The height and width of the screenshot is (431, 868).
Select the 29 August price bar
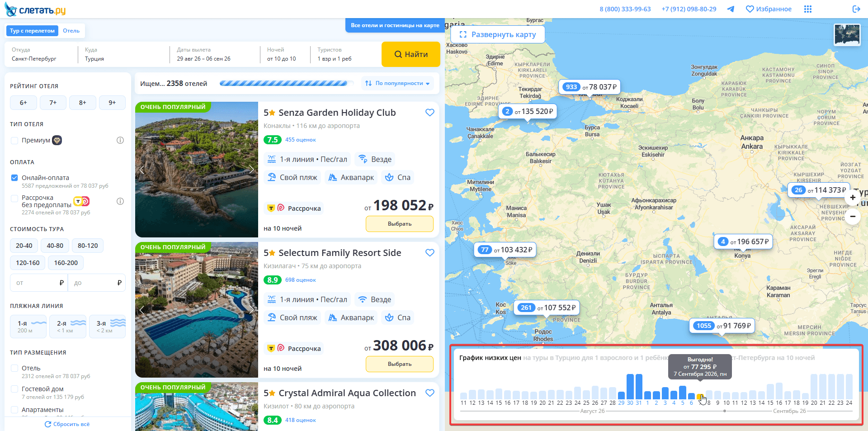621,395
